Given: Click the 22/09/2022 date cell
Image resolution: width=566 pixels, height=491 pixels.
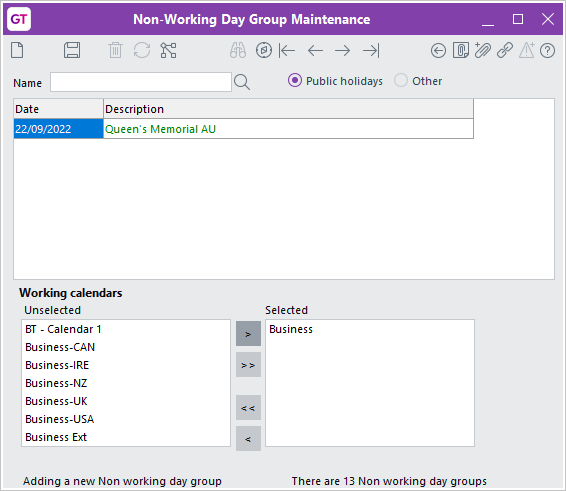Looking at the screenshot, I should (58, 129).
